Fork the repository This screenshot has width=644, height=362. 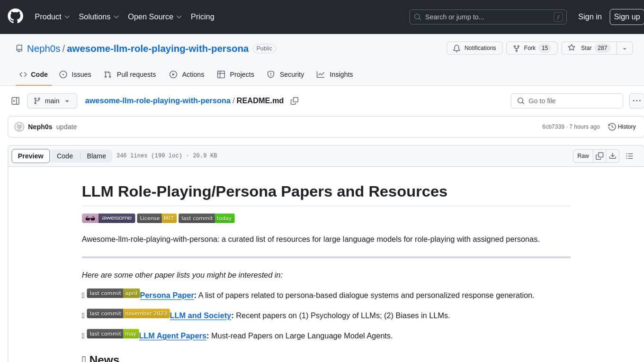pos(532,48)
